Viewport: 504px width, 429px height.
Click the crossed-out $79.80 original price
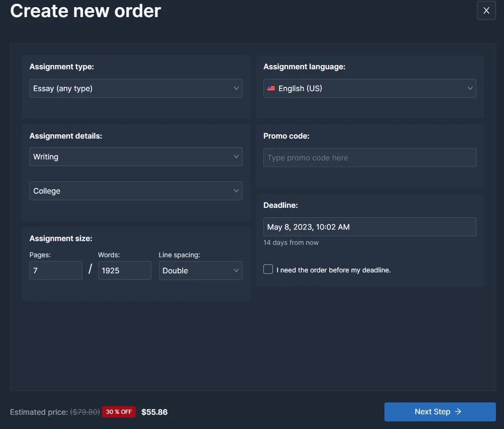point(85,412)
